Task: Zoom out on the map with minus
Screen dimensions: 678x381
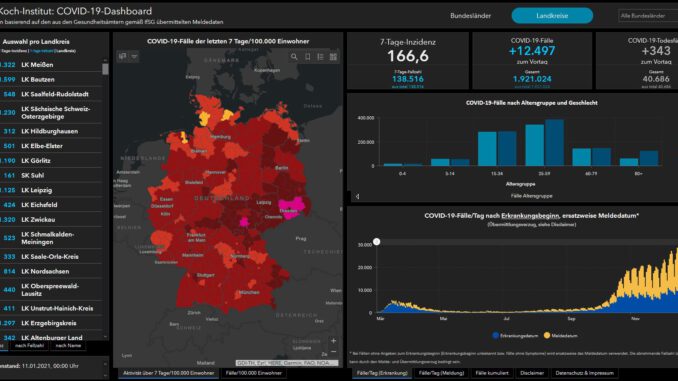Action: (x=333, y=352)
